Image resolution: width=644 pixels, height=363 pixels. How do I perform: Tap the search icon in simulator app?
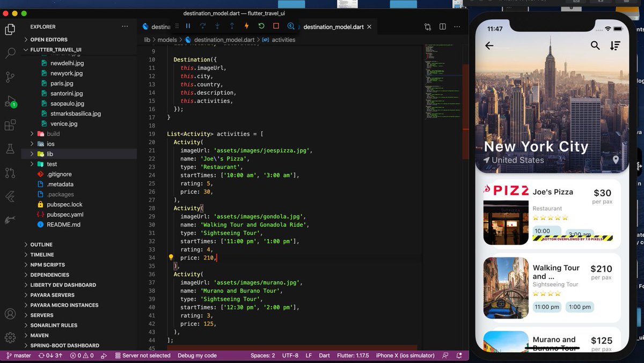click(595, 46)
